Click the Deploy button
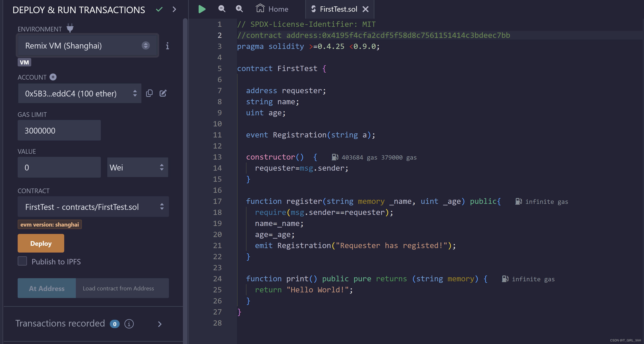 pos(41,243)
